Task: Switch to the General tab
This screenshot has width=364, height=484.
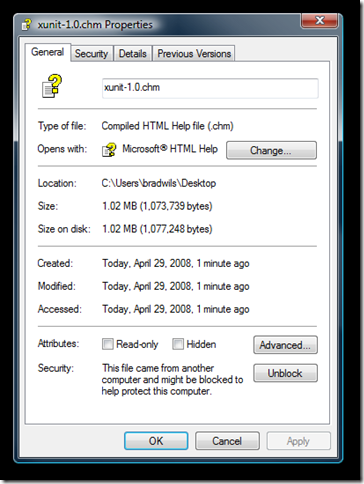Action: (47, 52)
